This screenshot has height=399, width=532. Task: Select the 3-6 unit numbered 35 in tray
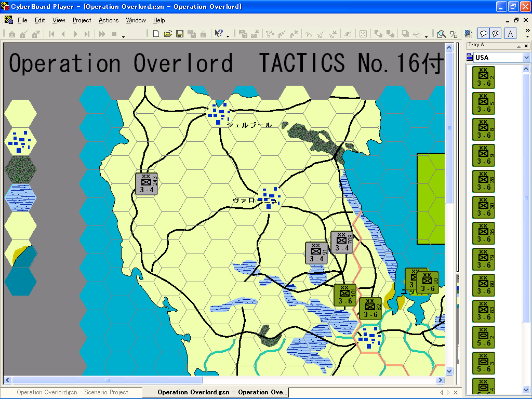tap(484, 233)
